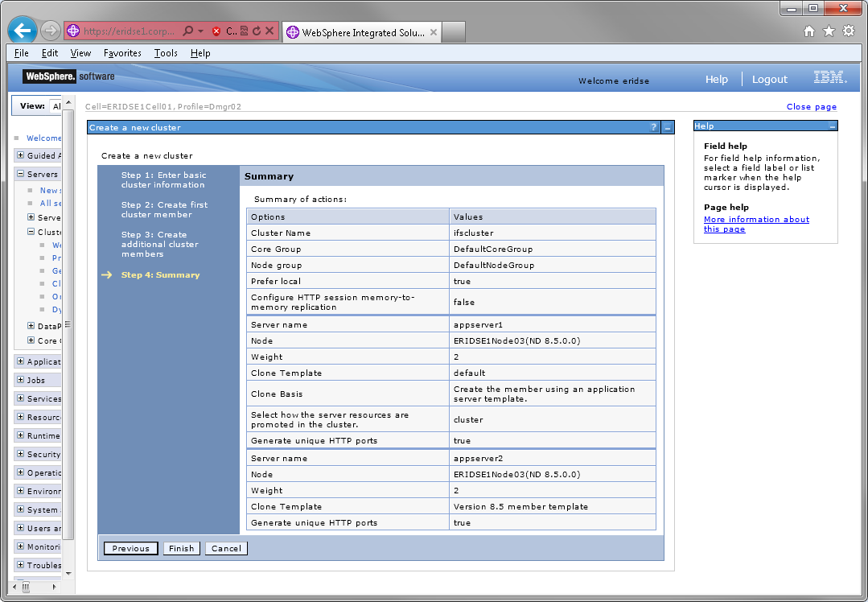Click the browser forward arrow button
This screenshot has width=868, height=602.
click(51, 31)
